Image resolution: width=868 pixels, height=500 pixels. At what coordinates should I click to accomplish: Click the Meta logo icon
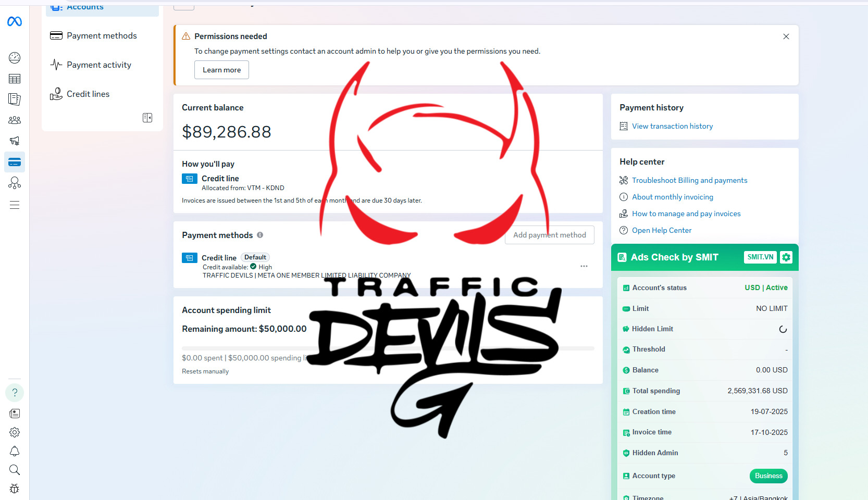click(x=15, y=21)
